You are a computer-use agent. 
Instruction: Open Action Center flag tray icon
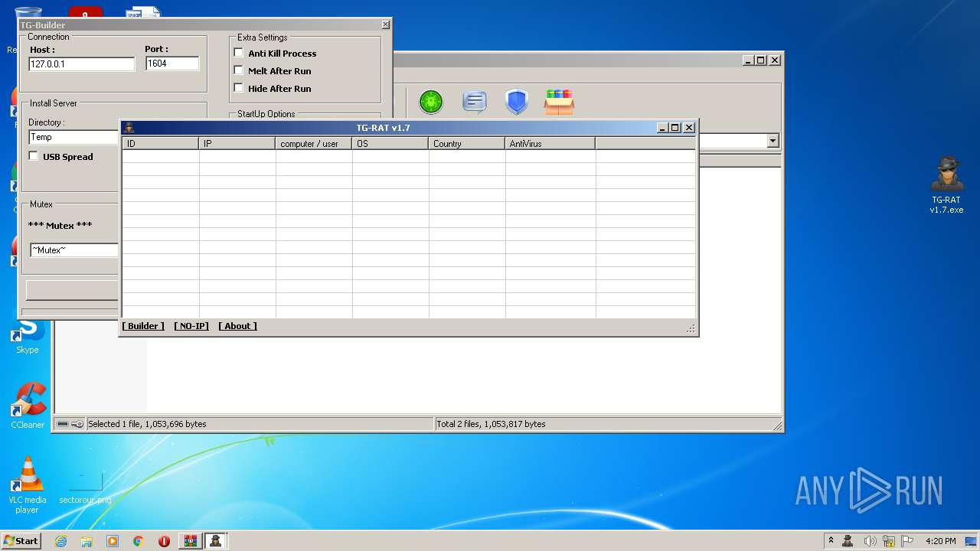pos(907,541)
